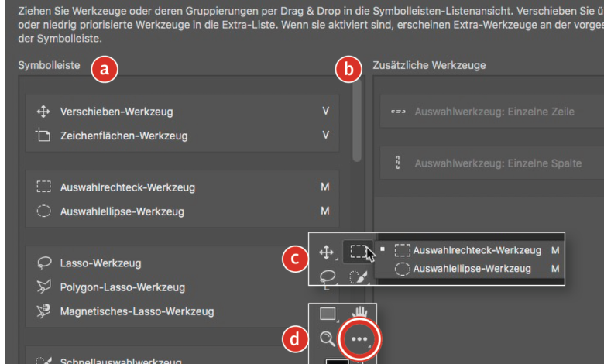Select the rectangle shape tool in lower toolbar
The width and height of the screenshot is (604, 364).
point(328,314)
